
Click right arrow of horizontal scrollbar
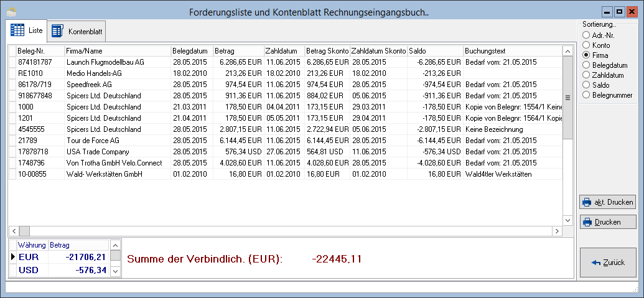pyautogui.click(x=558, y=231)
